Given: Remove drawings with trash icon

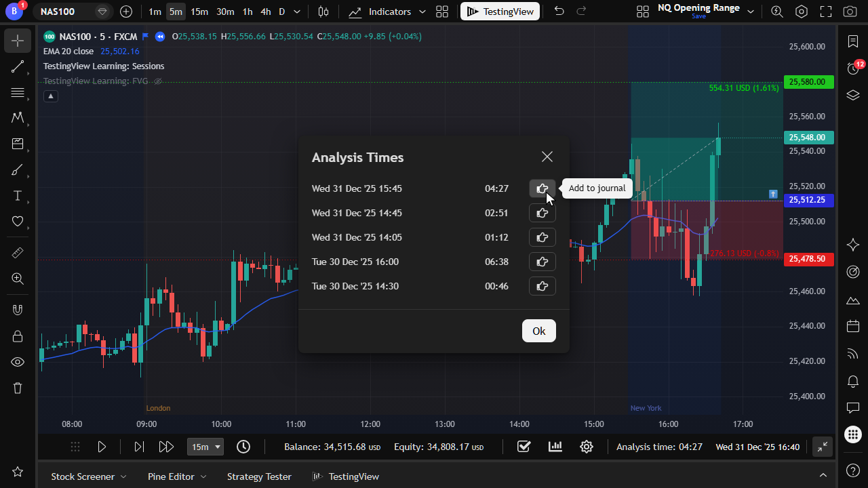Looking at the screenshot, I should [x=18, y=388].
